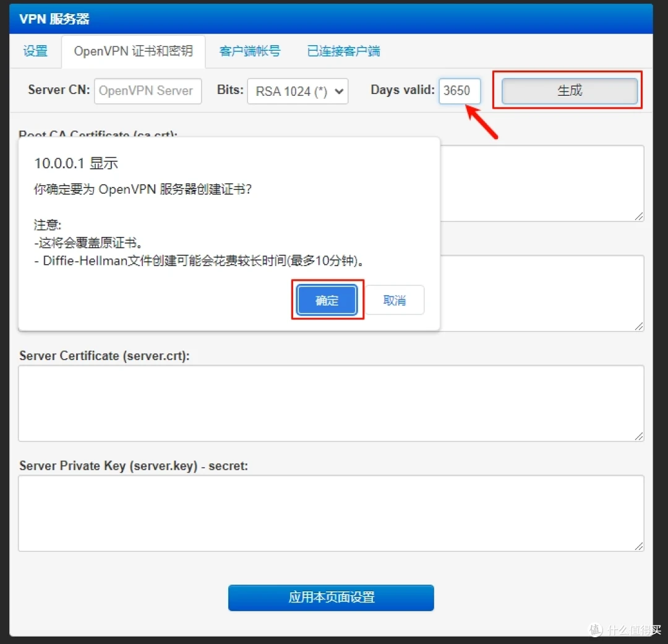Click the Root CA Certificate text area
Image resolution: width=668 pixels, height=644 pixels.
pos(542,183)
